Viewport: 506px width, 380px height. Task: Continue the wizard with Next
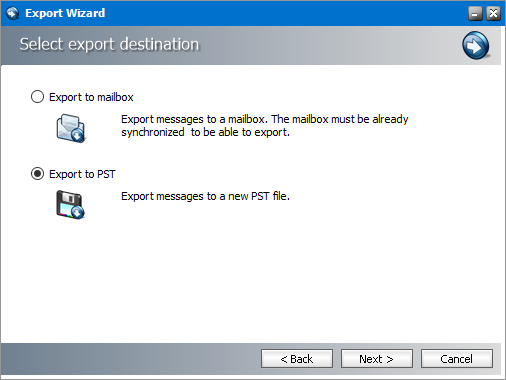377,359
